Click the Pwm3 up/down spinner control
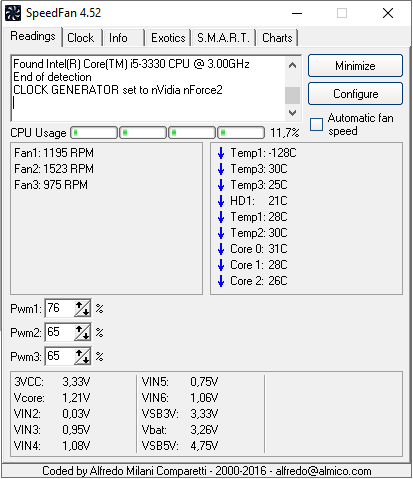This screenshot has width=413, height=479. [x=82, y=356]
